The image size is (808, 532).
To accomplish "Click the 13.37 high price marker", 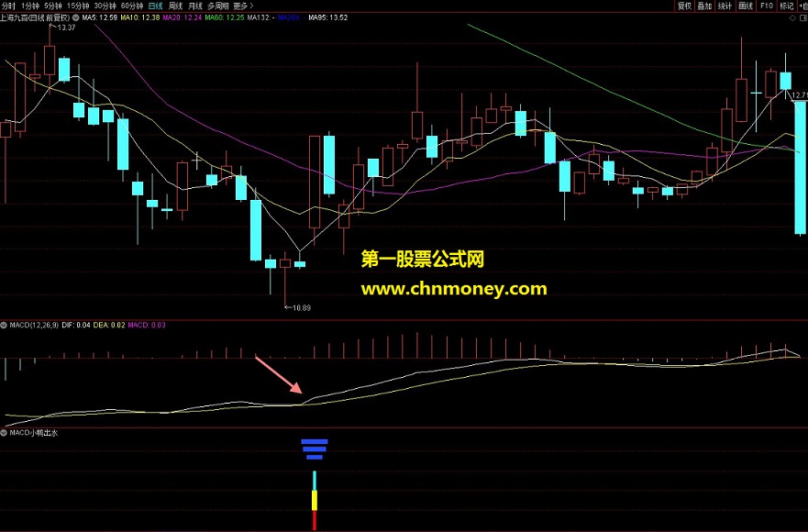I will (x=64, y=28).
